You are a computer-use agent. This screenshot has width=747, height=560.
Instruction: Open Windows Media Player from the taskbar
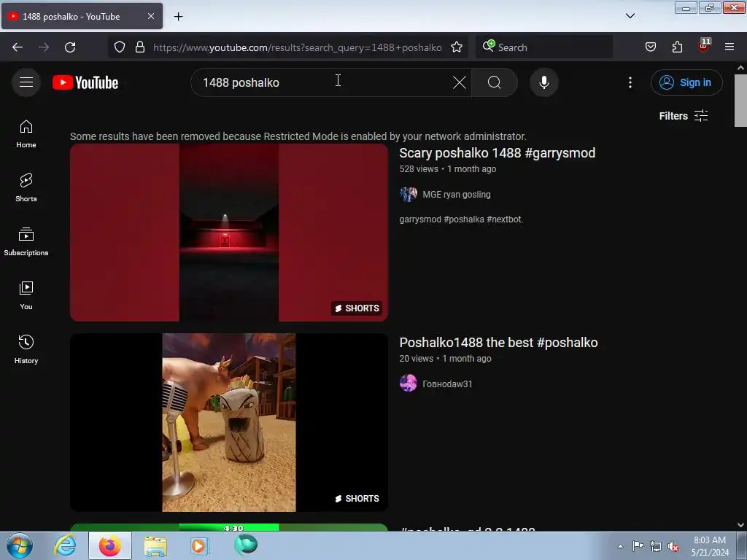[199, 545]
